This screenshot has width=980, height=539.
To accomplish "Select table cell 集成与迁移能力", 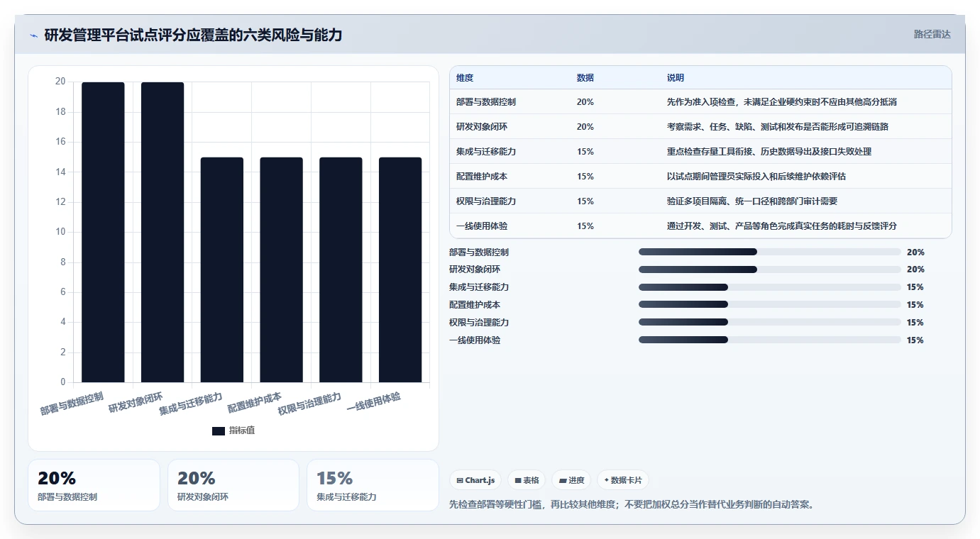I will [x=486, y=152].
